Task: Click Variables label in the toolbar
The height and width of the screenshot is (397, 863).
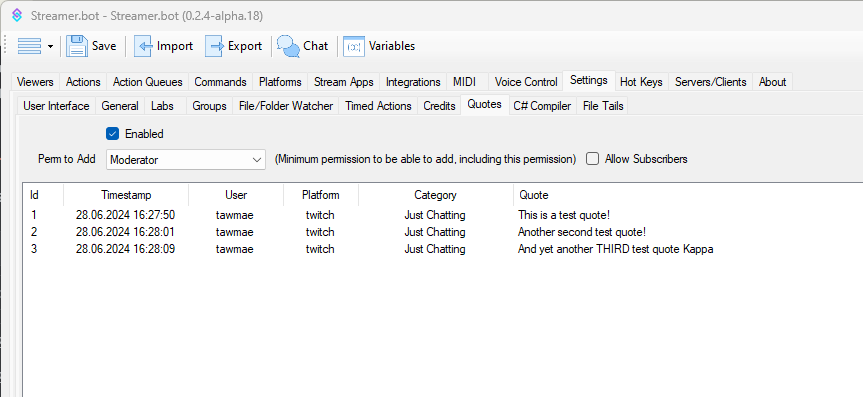Action: [392, 46]
